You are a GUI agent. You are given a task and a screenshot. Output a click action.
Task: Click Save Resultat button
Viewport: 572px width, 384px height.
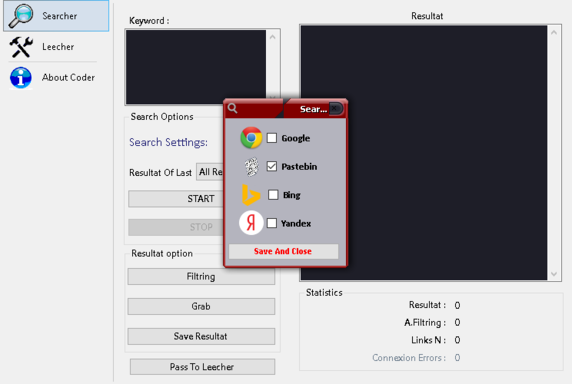point(201,336)
